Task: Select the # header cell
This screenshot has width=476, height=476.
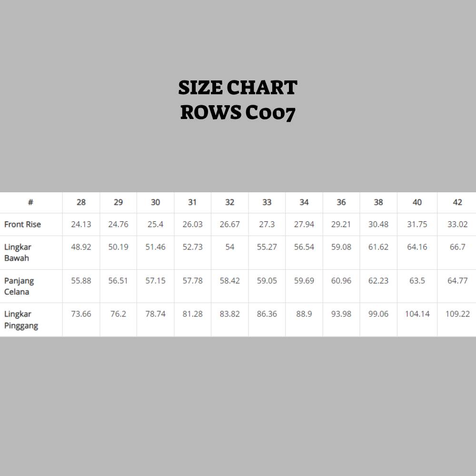Action: [x=30, y=202]
